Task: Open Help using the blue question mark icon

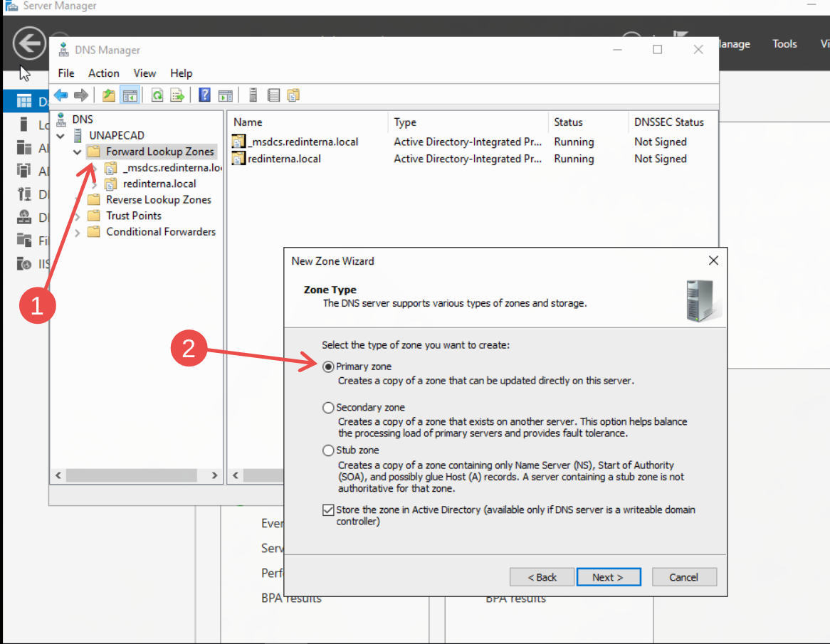Action: (204, 95)
